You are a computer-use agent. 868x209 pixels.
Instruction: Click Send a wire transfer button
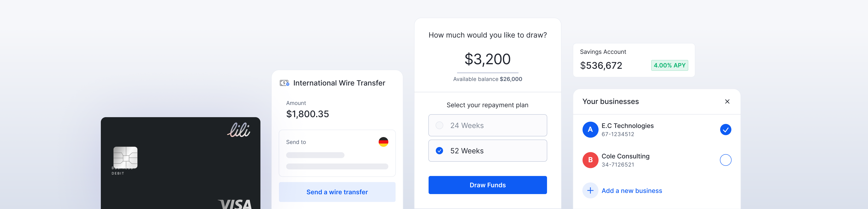[x=337, y=192]
